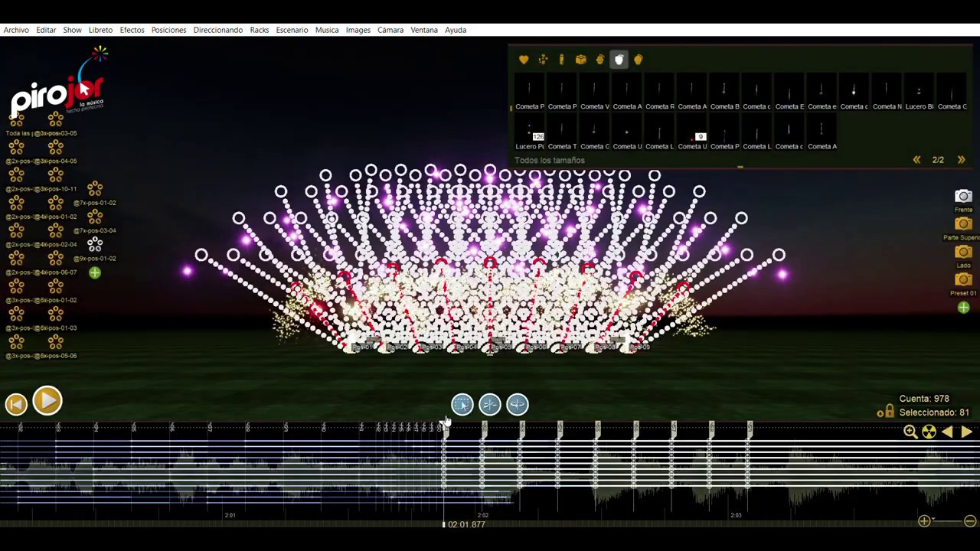Open the Archivo menu
The height and width of the screenshot is (551, 980).
(16, 30)
